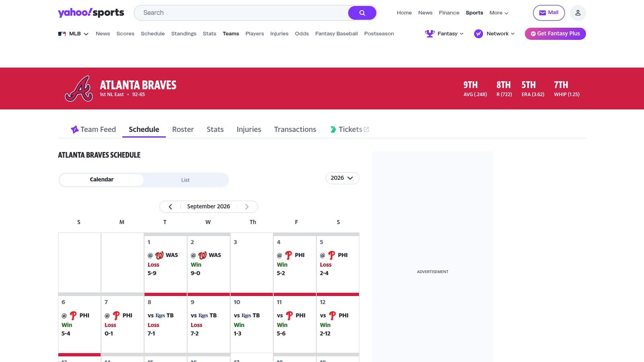Click Rays logo on September 9
This screenshot has height=362, width=644.
tap(203, 316)
